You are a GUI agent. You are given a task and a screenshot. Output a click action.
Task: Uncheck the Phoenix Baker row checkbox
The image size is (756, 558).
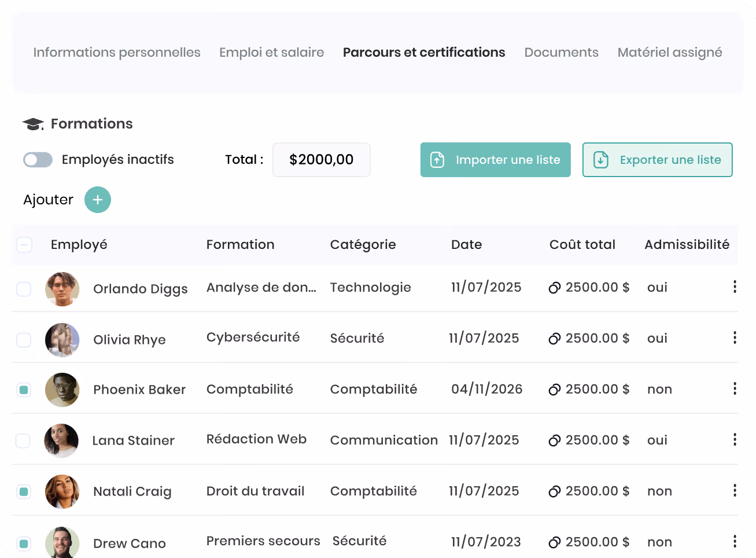24,390
